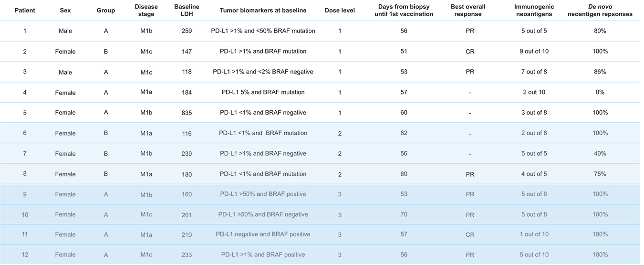Click the CR response cell for patient 2

470,52
